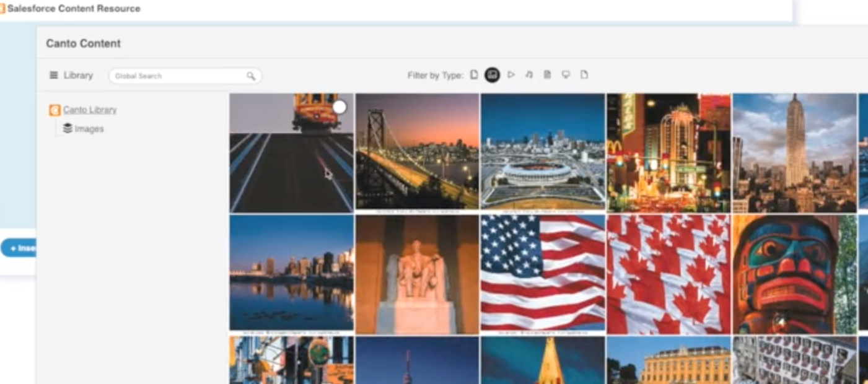
Task: Click the Filter by Type label
Action: pos(435,76)
